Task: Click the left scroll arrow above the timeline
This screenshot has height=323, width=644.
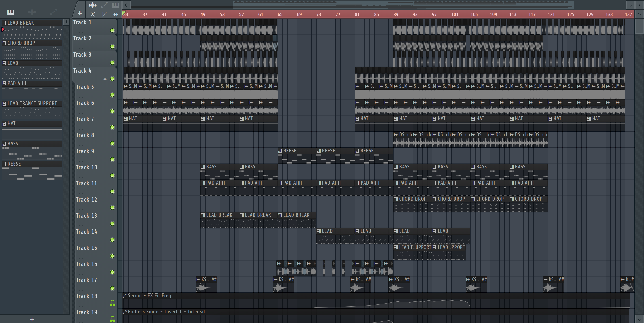Action: click(126, 5)
